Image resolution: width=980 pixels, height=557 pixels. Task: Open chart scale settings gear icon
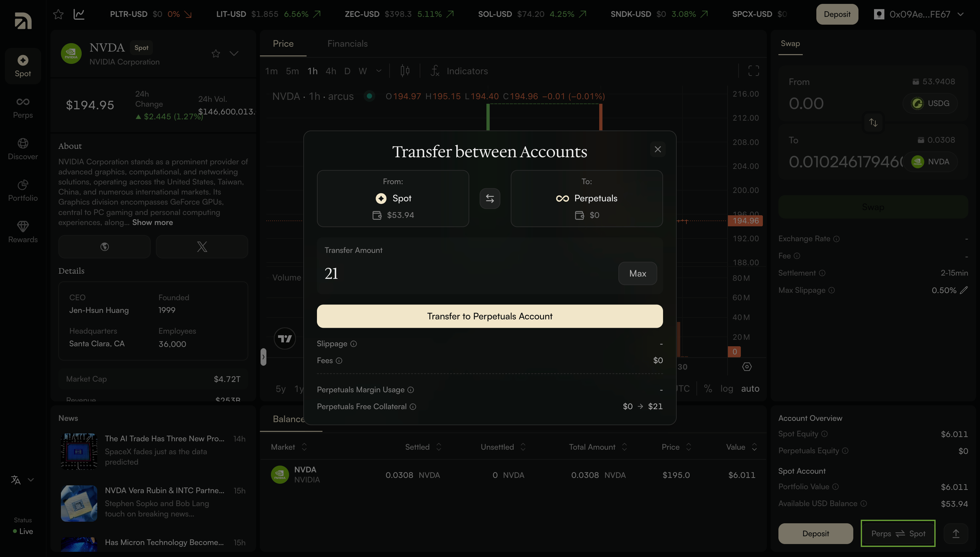pos(747,367)
